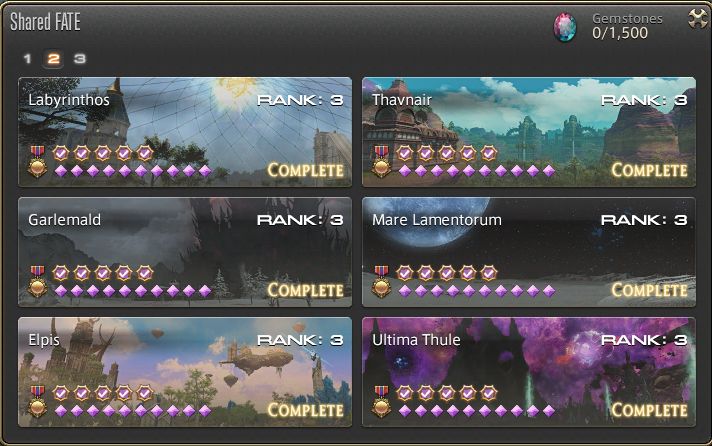Click the Gemstones currency icon
Viewport: 712px width, 446px height.
coord(565,27)
